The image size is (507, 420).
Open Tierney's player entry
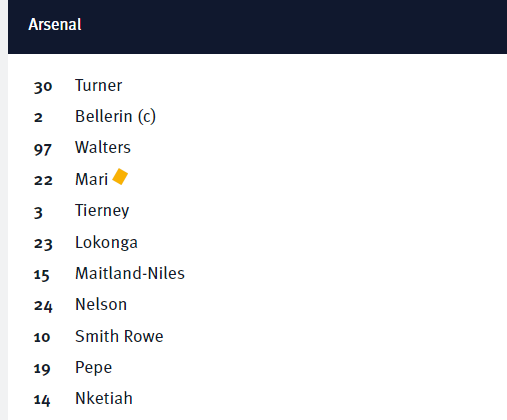click(102, 211)
